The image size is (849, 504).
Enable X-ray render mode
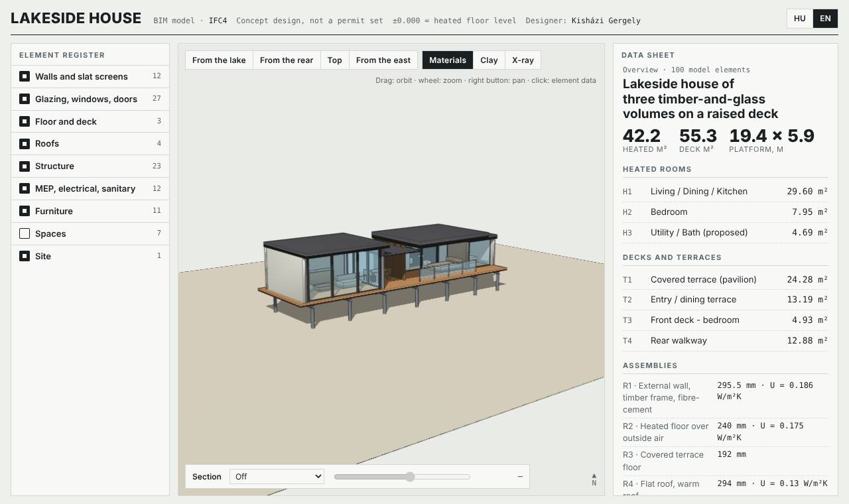click(x=523, y=60)
